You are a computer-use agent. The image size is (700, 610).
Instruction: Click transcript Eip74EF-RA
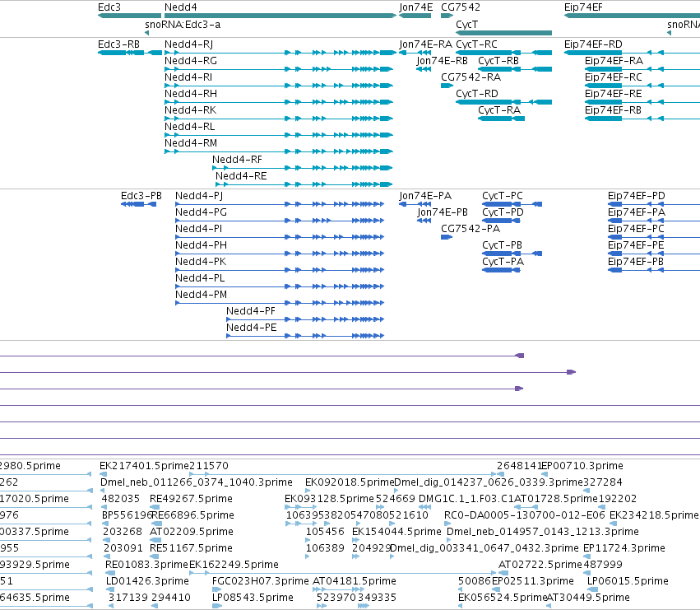642,69
